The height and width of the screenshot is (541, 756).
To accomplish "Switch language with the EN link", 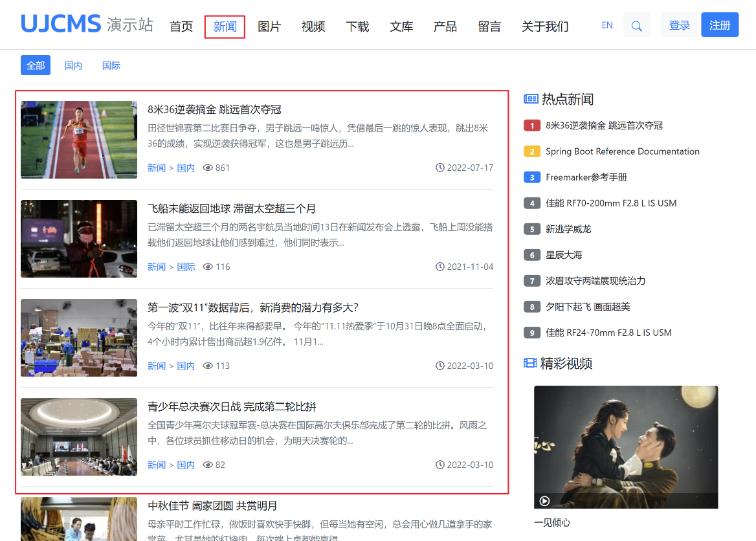I will (607, 25).
